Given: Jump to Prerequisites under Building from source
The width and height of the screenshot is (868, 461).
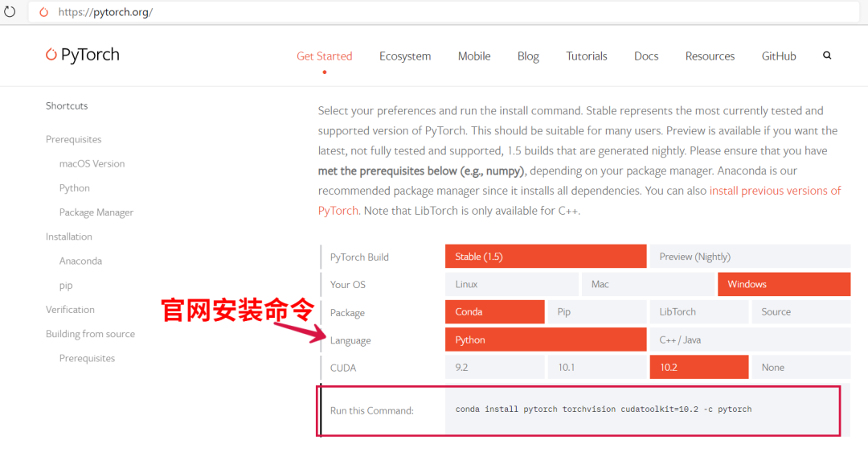Looking at the screenshot, I should [x=87, y=359].
